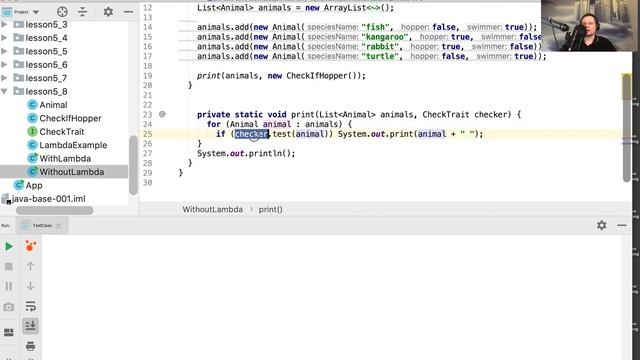Viewport: 640px width, 360px height.
Task: Click the stop process icon
Action: click(9, 267)
